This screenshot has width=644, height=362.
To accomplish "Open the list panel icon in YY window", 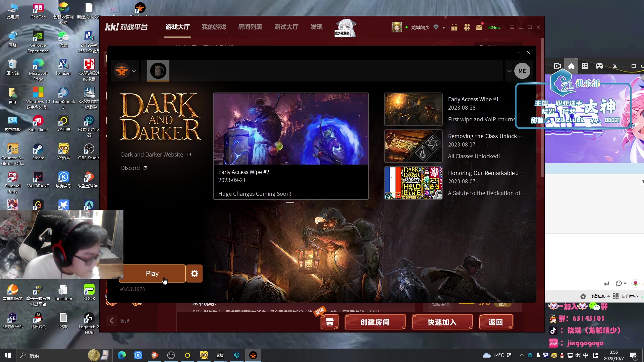I will (x=585, y=66).
